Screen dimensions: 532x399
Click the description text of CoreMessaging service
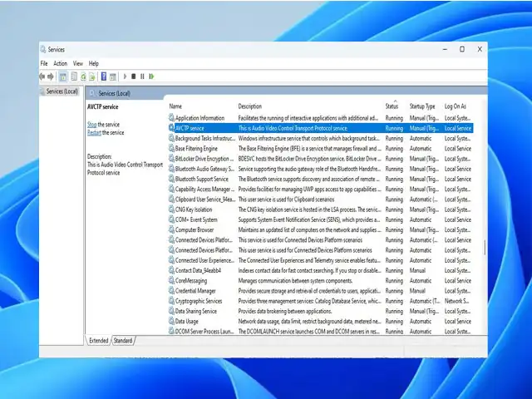coord(295,281)
